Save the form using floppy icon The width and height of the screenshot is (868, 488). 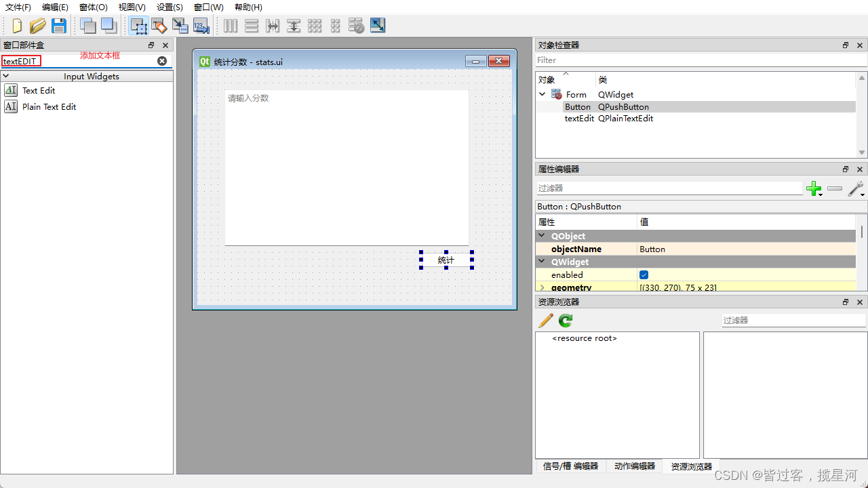tap(59, 26)
